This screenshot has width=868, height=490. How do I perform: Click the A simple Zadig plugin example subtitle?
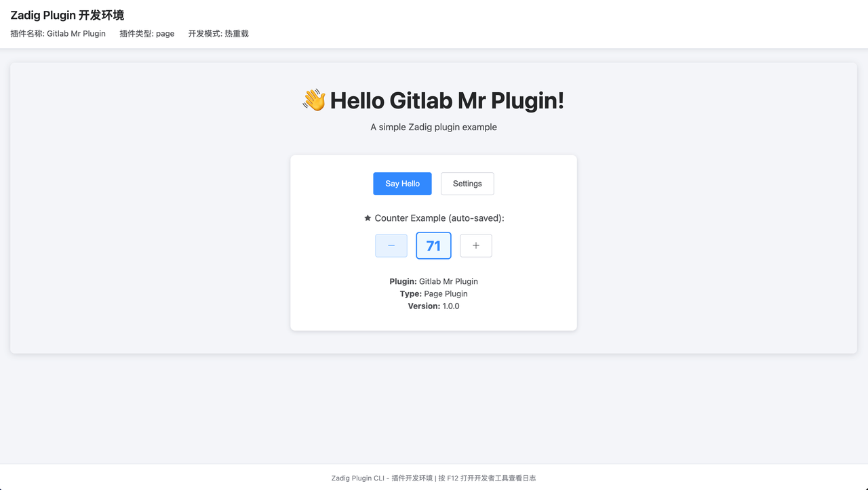coord(434,127)
